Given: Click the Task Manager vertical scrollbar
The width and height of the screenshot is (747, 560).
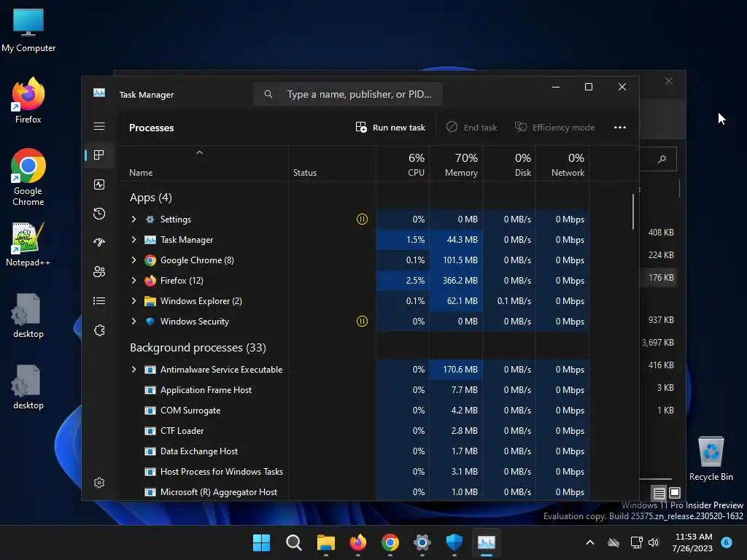Looking at the screenshot, I should click(x=633, y=212).
